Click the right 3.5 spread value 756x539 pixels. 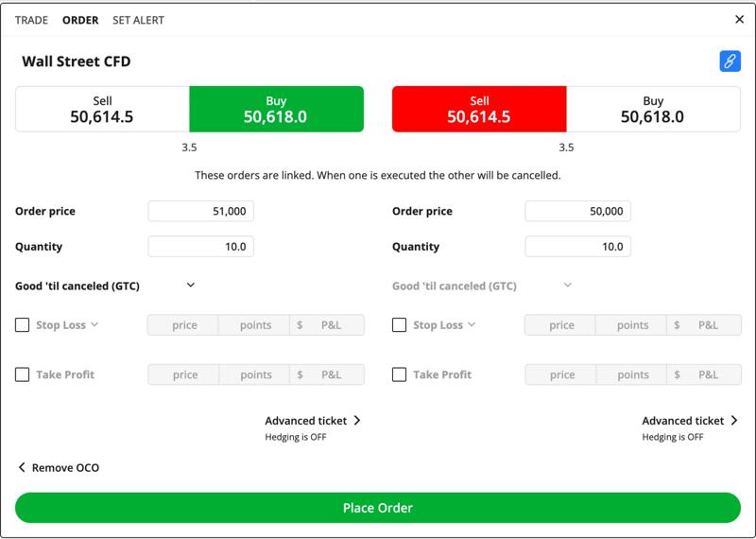(x=566, y=148)
